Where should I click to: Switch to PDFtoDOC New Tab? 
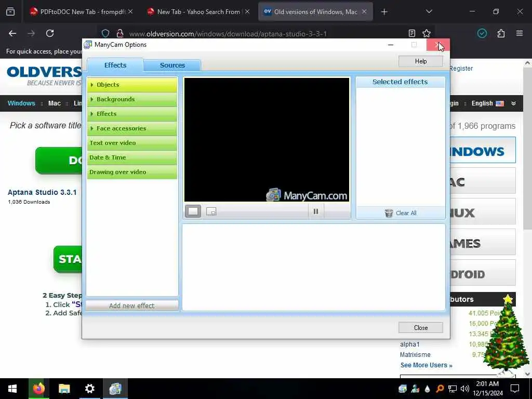point(81,12)
